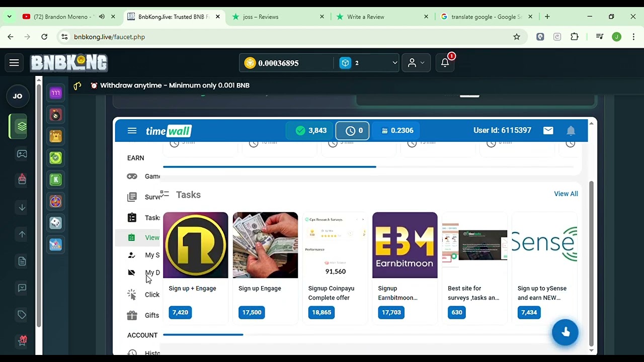Click the red gift sidebar icon
The image size is (644, 362).
tap(22, 340)
